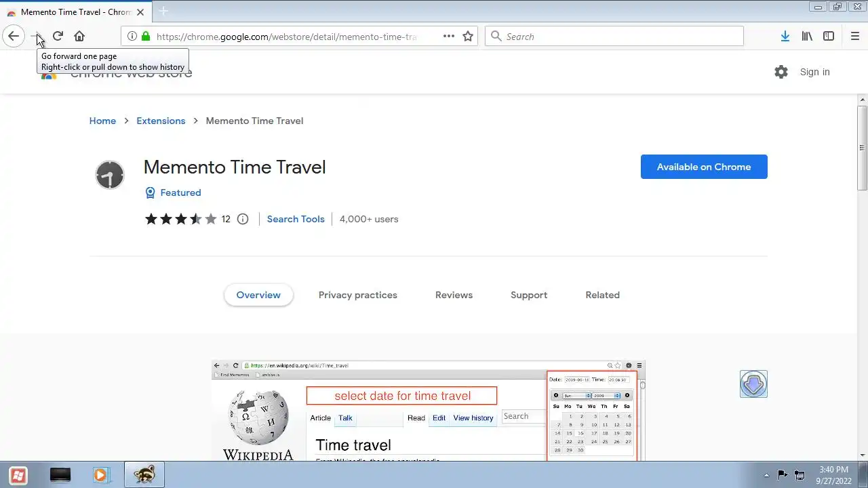868x488 pixels.
Task: Launch media player from taskbar
Action: click(x=101, y=475)
